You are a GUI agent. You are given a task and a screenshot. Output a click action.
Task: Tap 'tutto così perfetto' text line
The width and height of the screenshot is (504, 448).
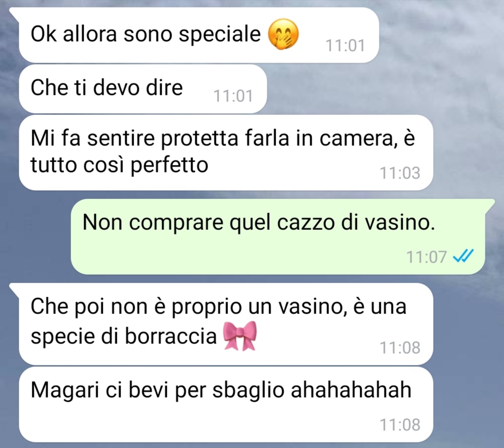click(119, 165)
